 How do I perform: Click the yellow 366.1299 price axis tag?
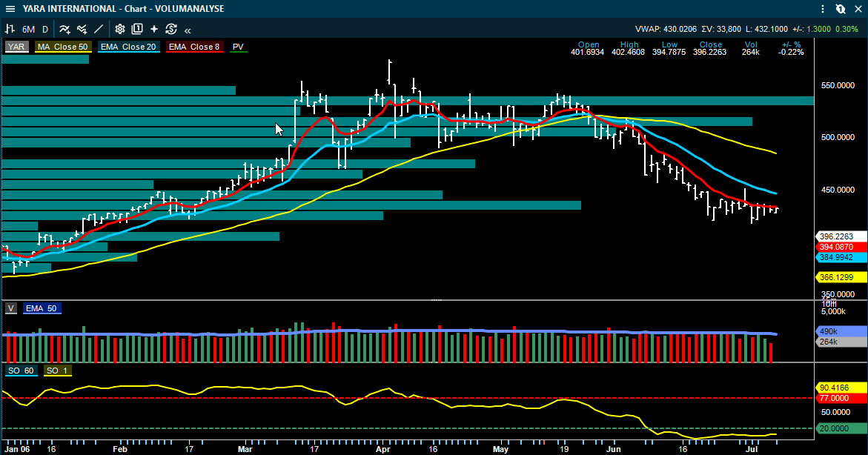pyautogui.click(x=841, y=276)
